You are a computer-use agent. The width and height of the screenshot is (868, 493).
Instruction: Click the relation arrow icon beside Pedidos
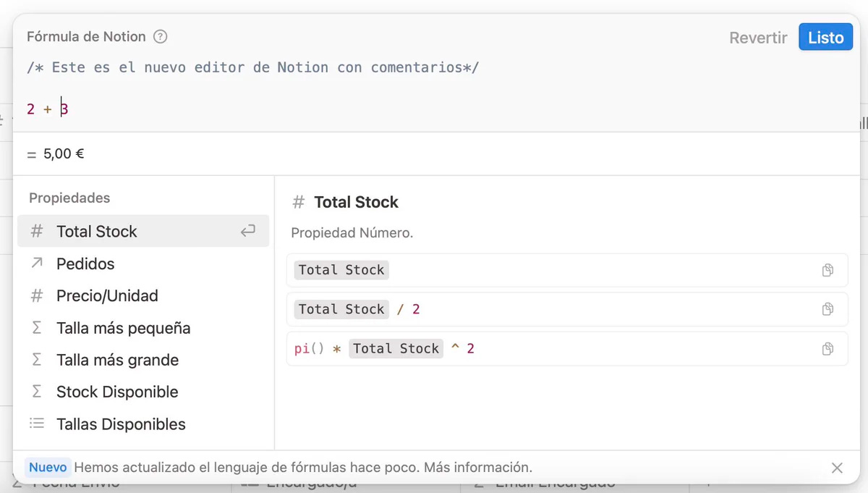tap(37, 264)
